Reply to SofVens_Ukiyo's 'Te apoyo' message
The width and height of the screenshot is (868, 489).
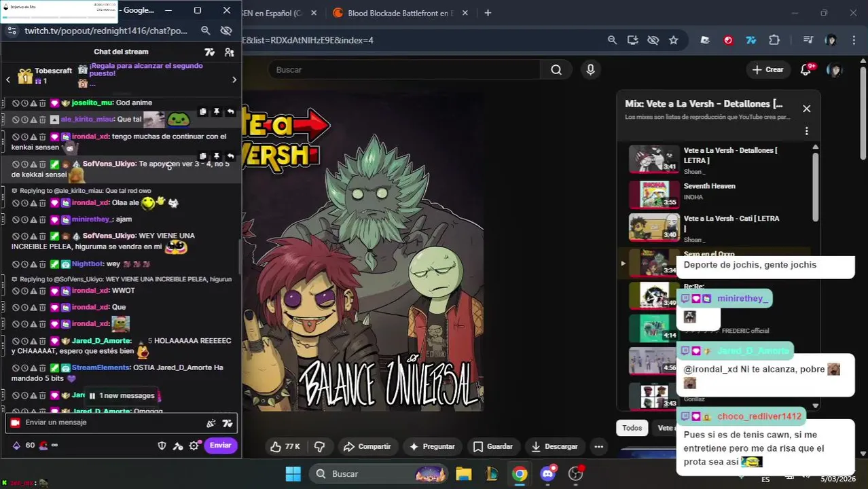[231, 156]
